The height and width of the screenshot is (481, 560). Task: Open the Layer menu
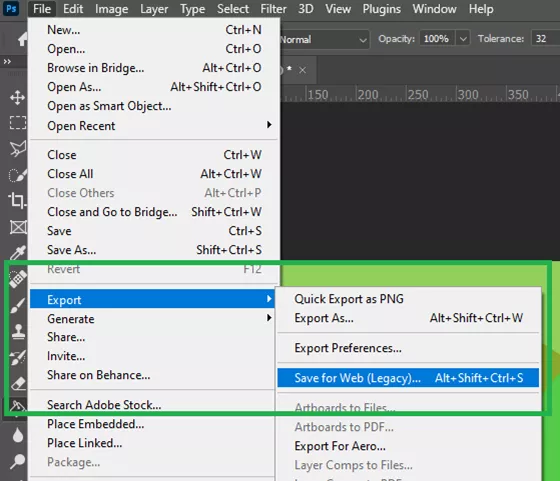(x=154, y=9)
